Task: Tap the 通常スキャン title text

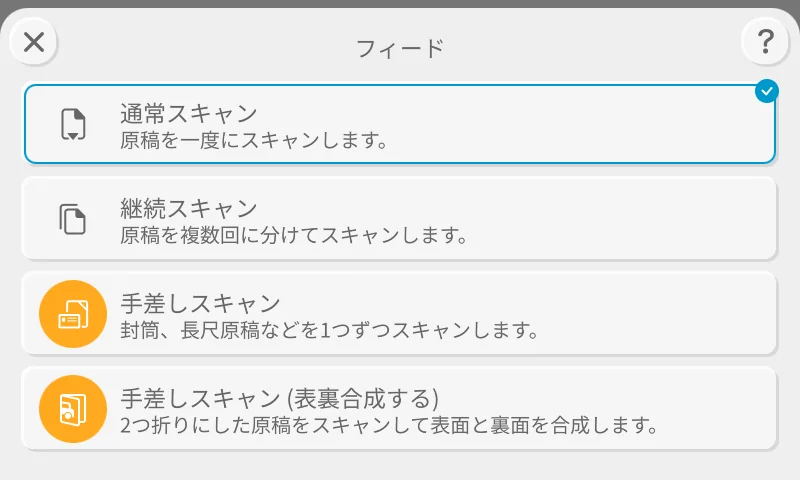Action: 189,114
